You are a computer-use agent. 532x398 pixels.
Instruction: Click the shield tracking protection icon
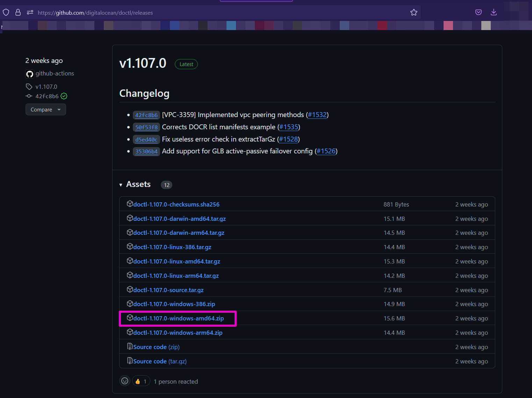coord(6,13)
